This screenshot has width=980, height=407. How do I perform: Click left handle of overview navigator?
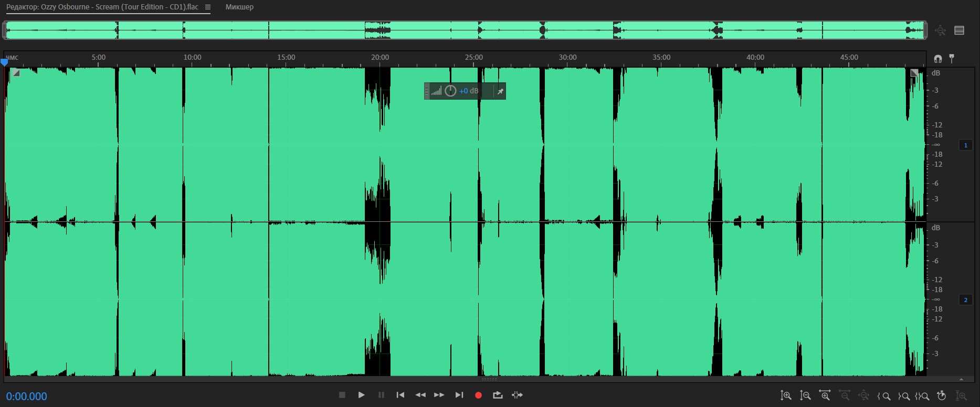[x=5, y=30]
